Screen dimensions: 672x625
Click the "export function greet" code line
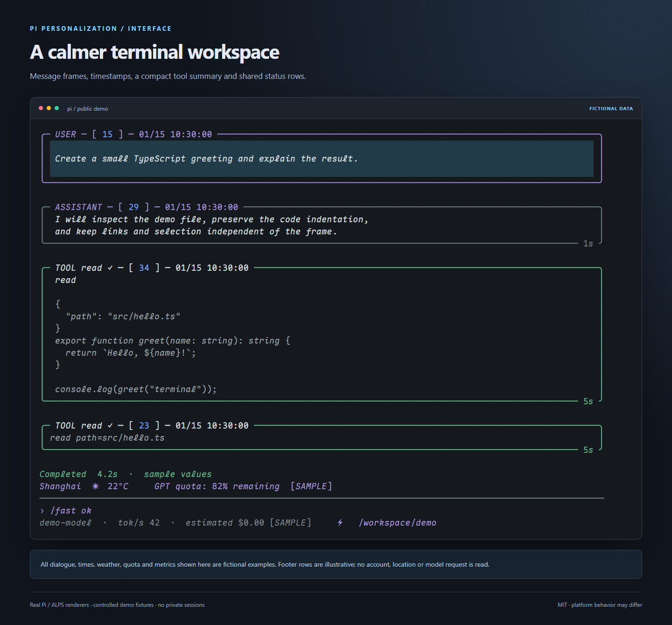[x=173, y=341]
